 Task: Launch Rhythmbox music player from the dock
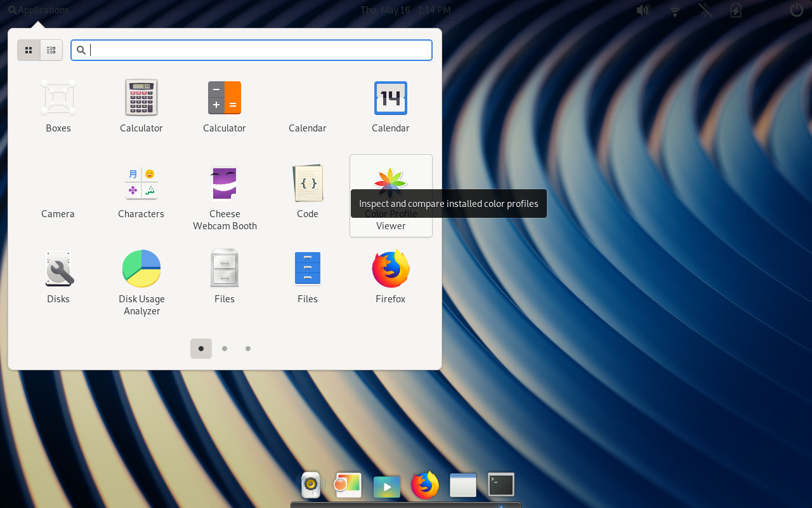pyautogui.click(x=311, y=485)
